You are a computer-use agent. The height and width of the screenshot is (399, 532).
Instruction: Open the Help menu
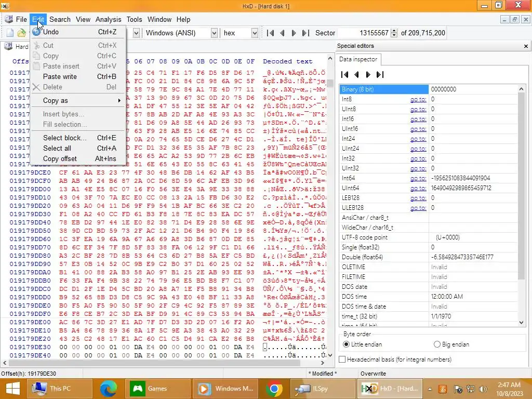183,19
